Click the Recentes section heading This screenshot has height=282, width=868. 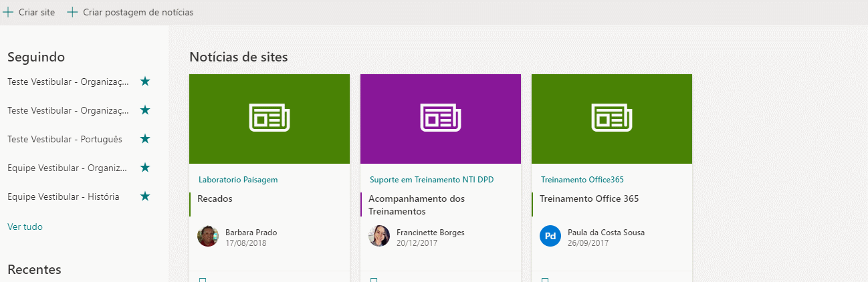tap(34, 269)
